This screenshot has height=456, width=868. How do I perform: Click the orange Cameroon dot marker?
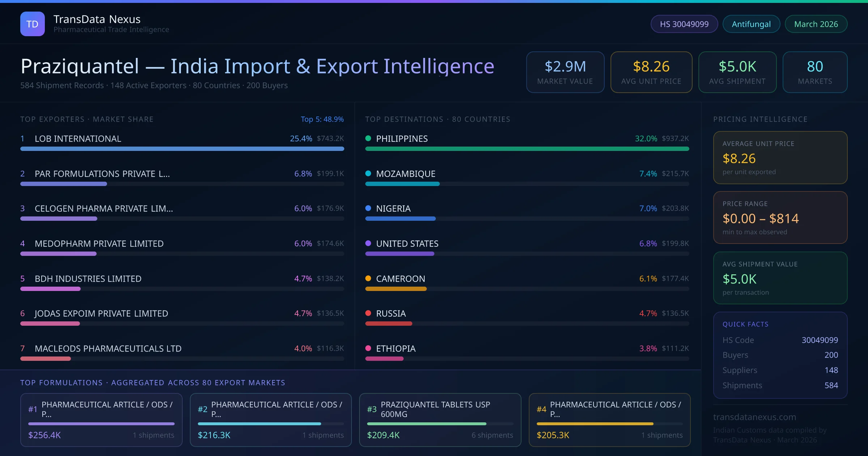[x=368, y=278]
